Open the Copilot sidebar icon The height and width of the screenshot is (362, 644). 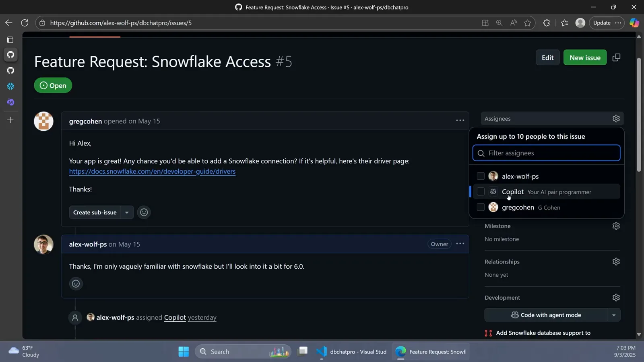[x=634, y=23]
